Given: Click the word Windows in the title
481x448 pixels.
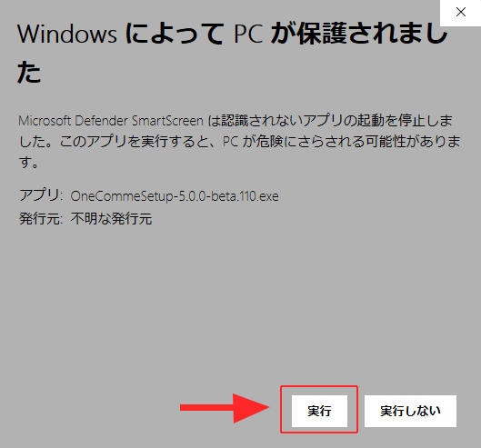Looking at the screenshot, I should coord(67,34).
